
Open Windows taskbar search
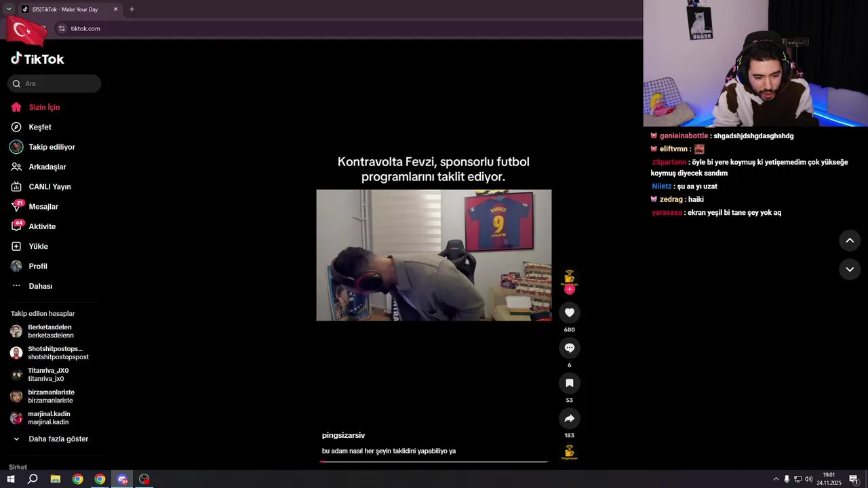click(x=33, y=479)
